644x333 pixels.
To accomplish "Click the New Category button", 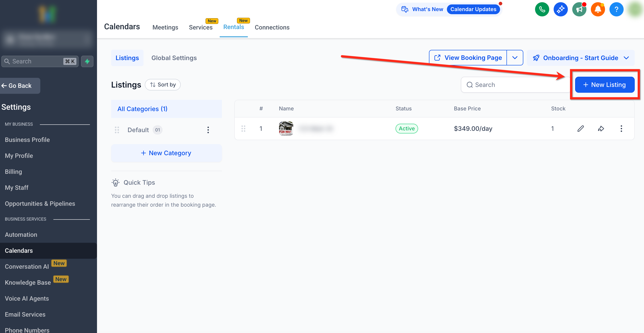I will (x=166, y=153).
